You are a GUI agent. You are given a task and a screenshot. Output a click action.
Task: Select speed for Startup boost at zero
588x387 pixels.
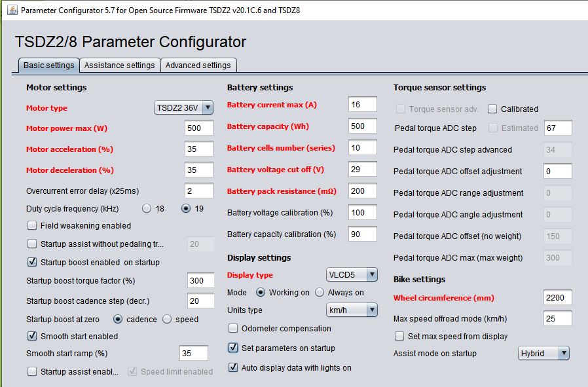[x=167, y=320]
